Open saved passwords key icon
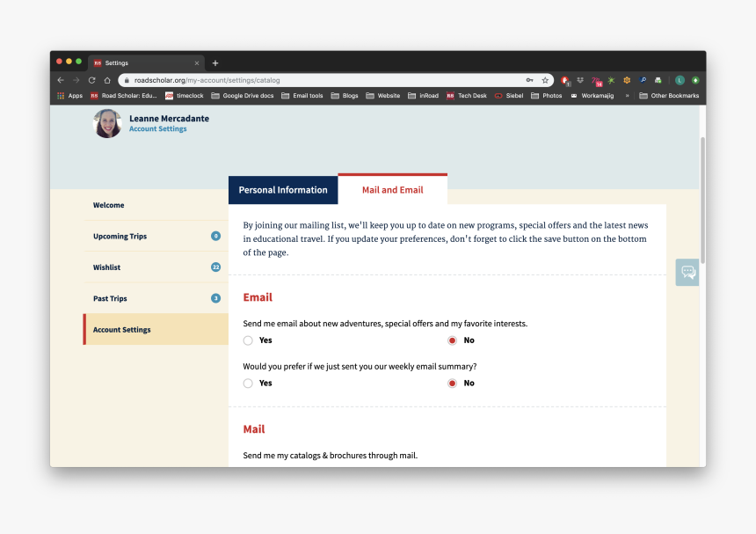Image resolution: width=756 pixels, height=534 pixels. tap(529, 80)
